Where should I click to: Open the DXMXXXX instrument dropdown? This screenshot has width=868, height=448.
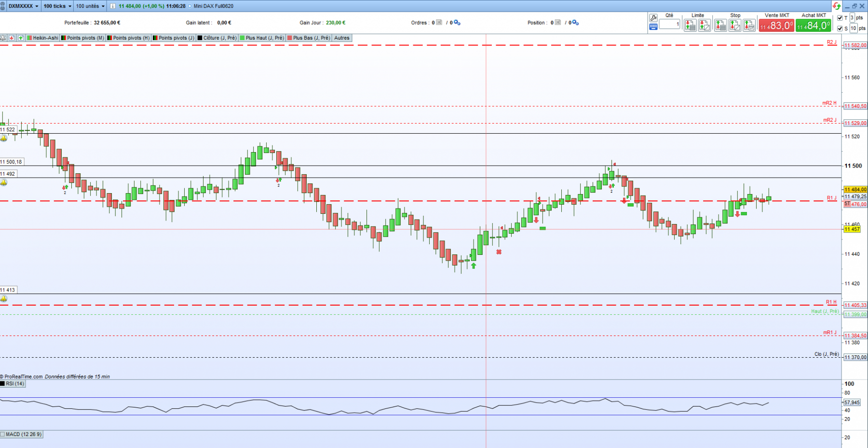click(x=23, y=6)
